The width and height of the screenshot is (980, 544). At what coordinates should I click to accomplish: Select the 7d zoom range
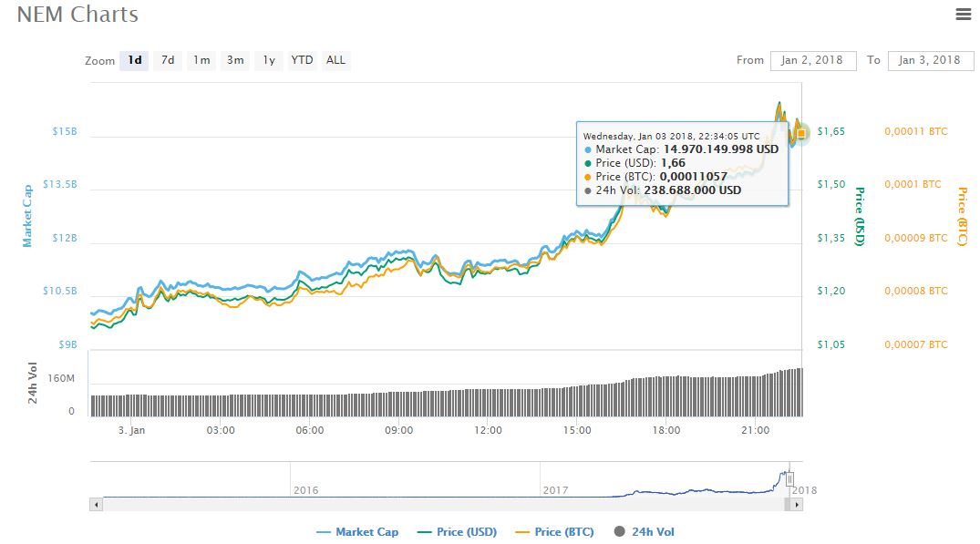pyautogui.click(x=168, y=60)
